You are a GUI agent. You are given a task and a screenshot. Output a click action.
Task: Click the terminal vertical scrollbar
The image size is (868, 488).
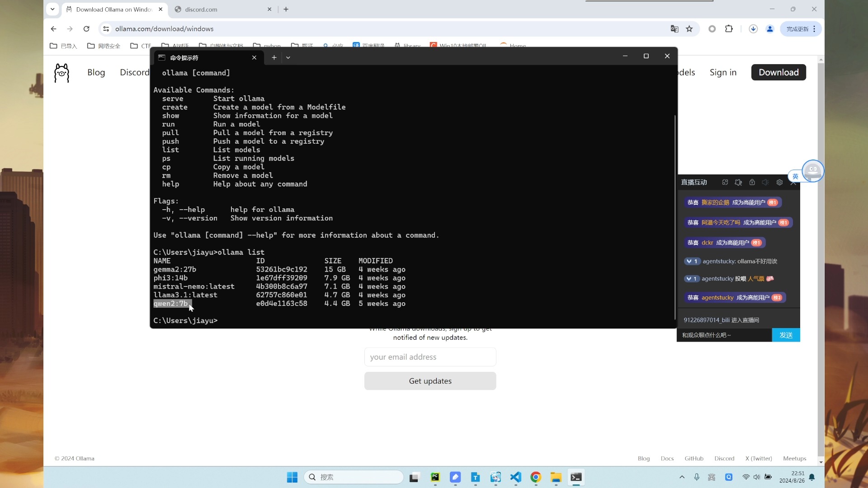pos(675,217)
